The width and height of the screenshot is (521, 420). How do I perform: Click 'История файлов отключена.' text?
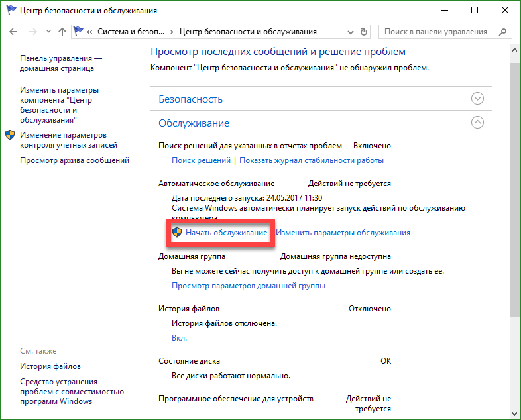tap(224, 323)
